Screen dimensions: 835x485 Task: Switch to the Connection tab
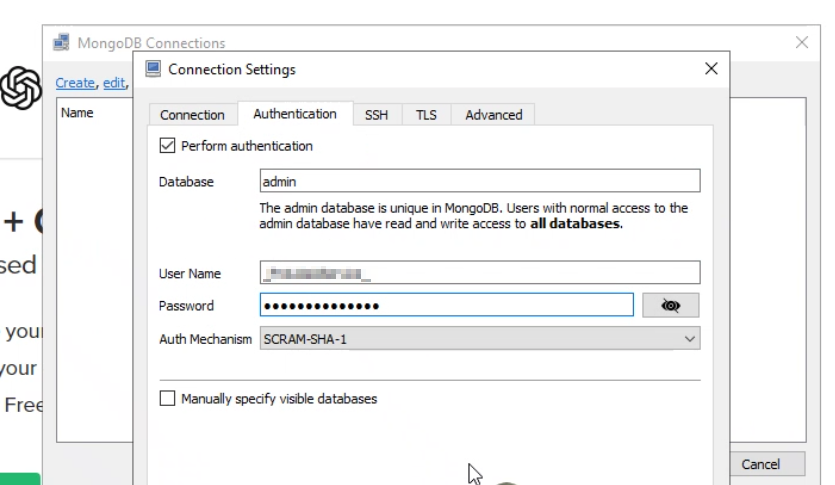192,115
